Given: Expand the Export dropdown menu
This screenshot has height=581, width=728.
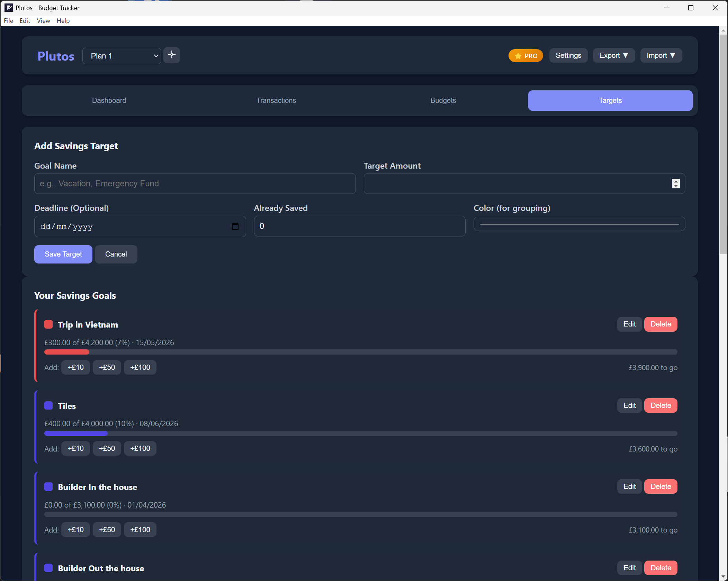Looking at the screenshot, I should pyautogui.click(x=613, y=55).
